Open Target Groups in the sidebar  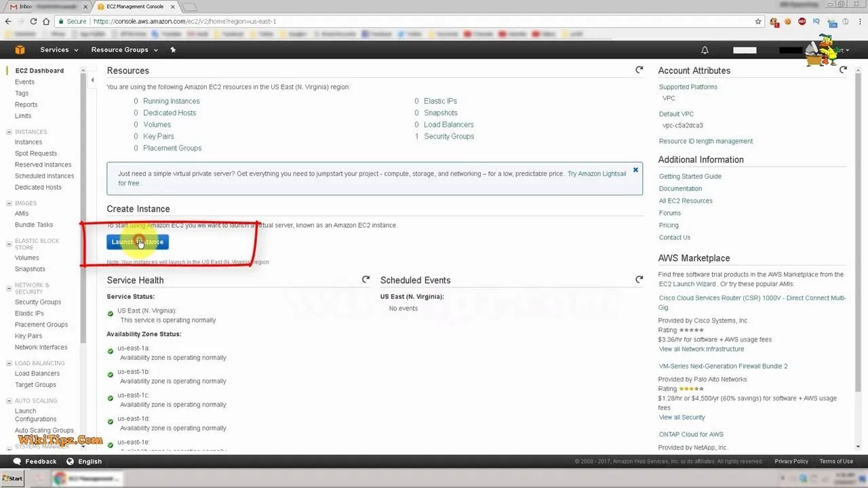pyautogui.click(x=35, y=384)
